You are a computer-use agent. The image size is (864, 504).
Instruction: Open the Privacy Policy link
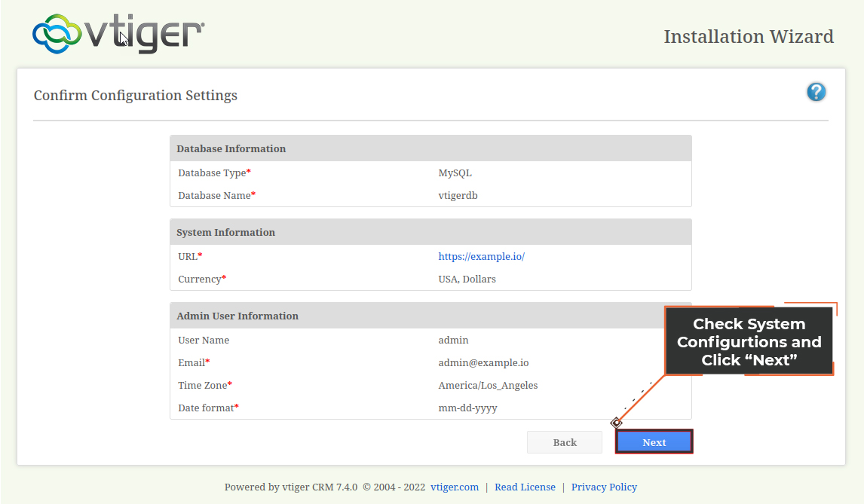coord(604,487)
